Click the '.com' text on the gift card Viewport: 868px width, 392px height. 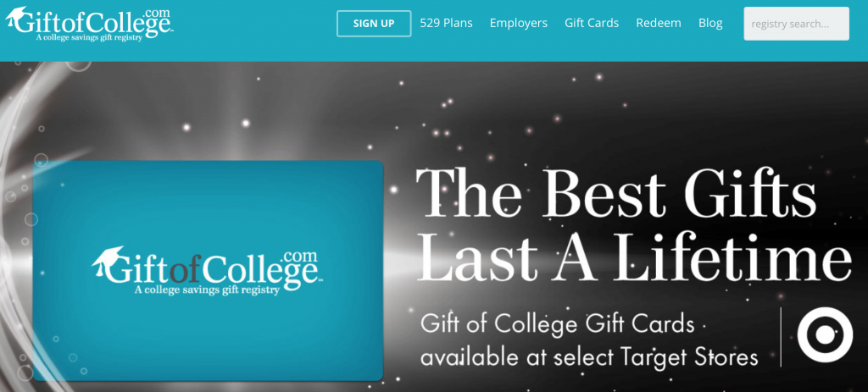299,257
